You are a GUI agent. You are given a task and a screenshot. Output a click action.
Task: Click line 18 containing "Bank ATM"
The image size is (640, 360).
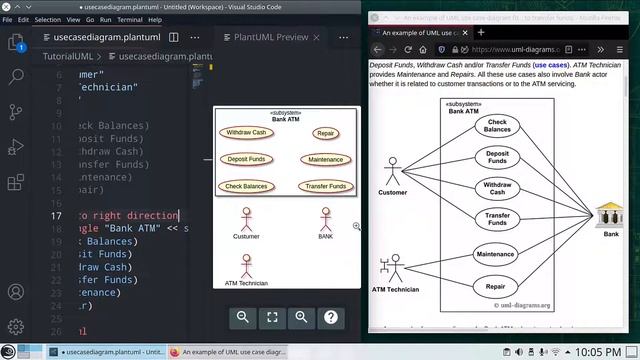click(133, 228)
